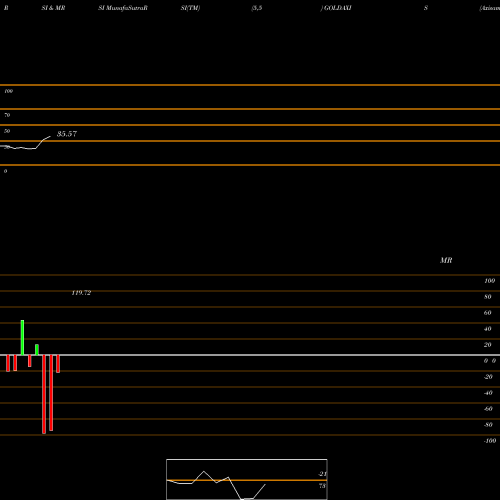Click the short green histogram bar
The width and height of the screenshot is (500, 500).
(x=37, y=350)
